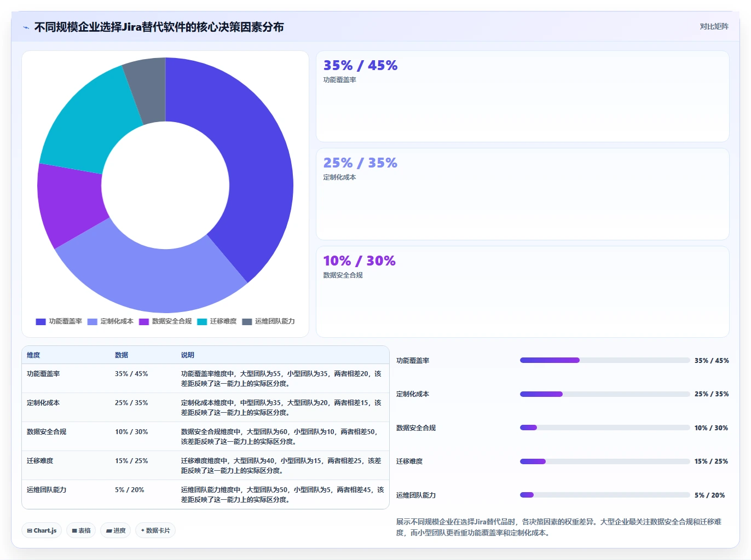Open the 35% / 45% 功能覆盖率 data card
The image size is (751, 560).
pyautogui.click(x=522, y=96)
